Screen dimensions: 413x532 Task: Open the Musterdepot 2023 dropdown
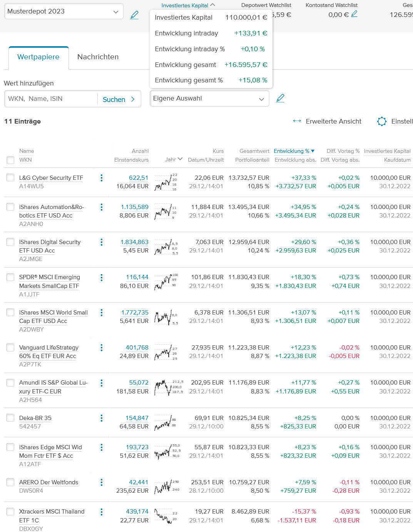(x=64, y=12)
